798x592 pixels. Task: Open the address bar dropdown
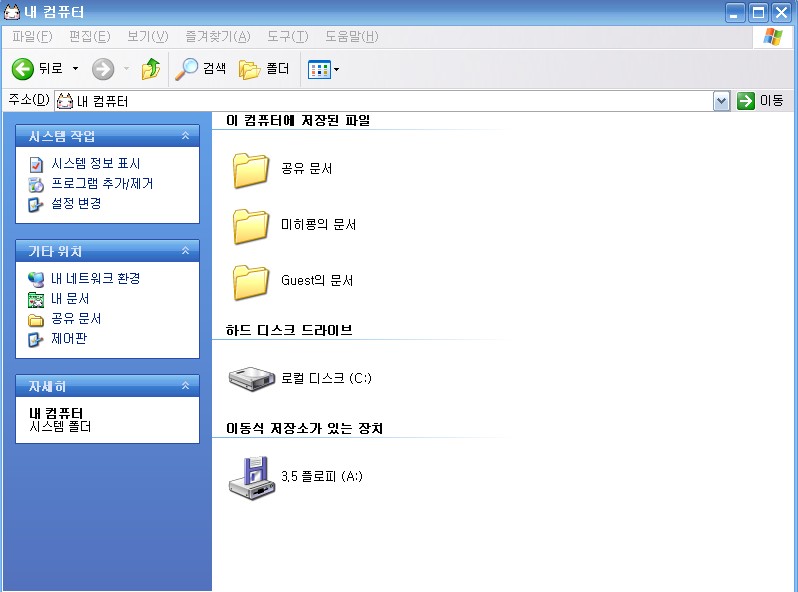[721, 101]
